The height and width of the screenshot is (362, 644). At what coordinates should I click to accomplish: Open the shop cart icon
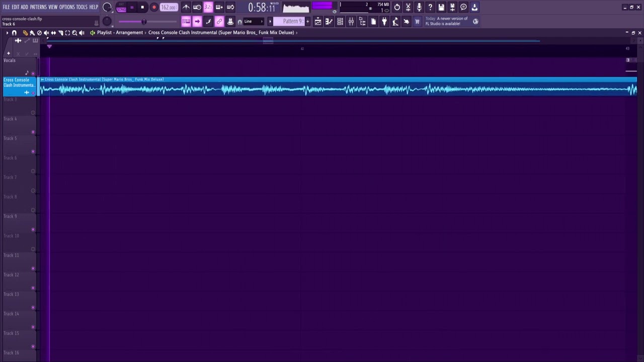point(417,22)
